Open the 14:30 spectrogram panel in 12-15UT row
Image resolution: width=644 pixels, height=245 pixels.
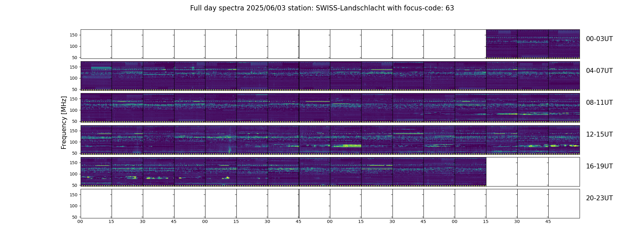tap(408, 140)
